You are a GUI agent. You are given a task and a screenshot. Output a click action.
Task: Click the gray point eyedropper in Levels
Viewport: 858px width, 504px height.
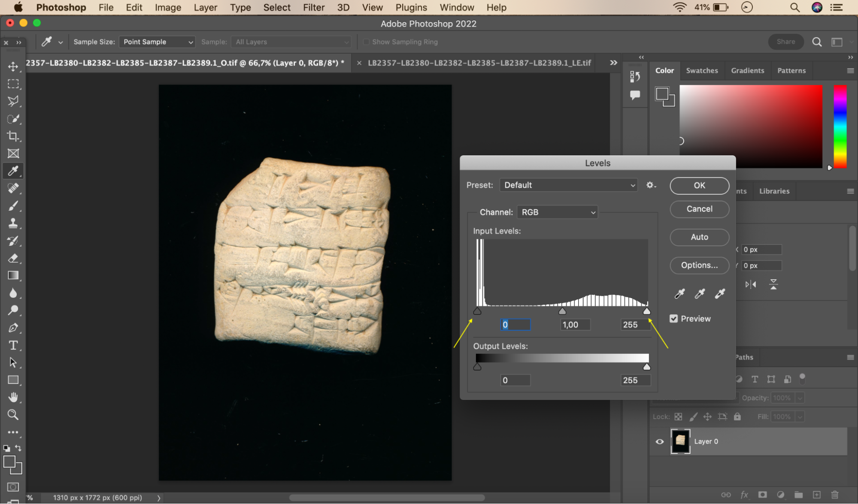(x=700, y=294)
